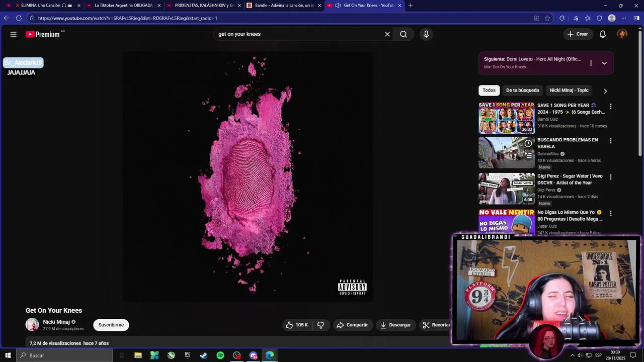Click the Crear create button
Viewport: 644px width, 362px height.
point(578,34)
